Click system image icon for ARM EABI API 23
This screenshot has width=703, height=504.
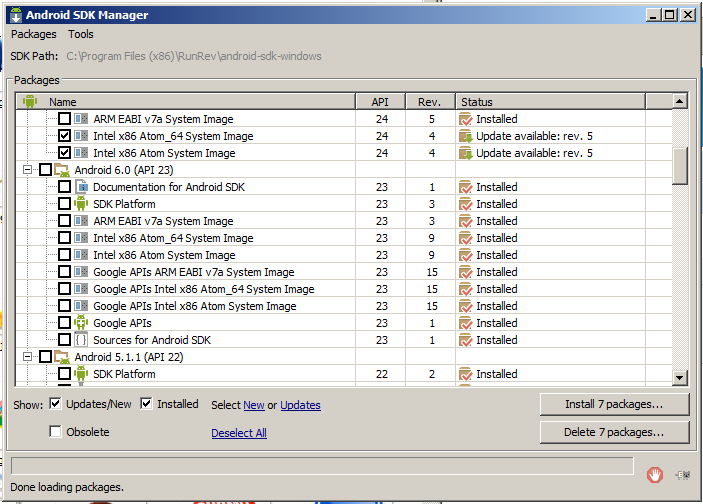coord(81,221)
